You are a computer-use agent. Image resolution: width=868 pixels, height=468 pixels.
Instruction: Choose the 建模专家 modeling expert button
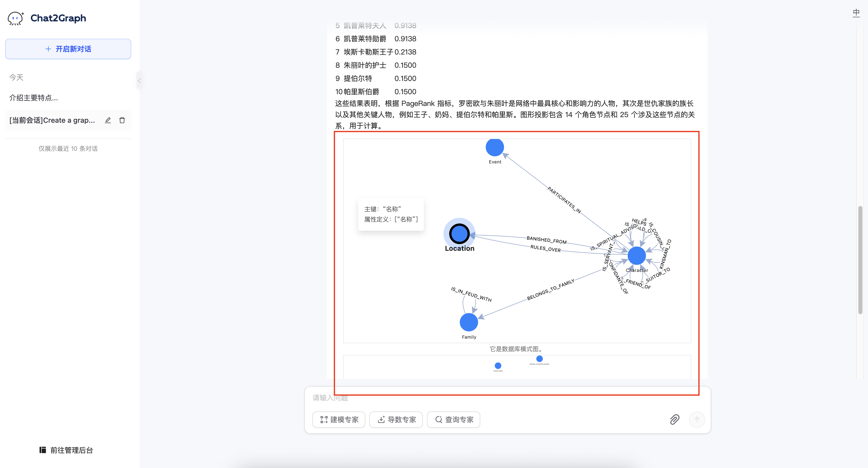(x=339, y=420)
